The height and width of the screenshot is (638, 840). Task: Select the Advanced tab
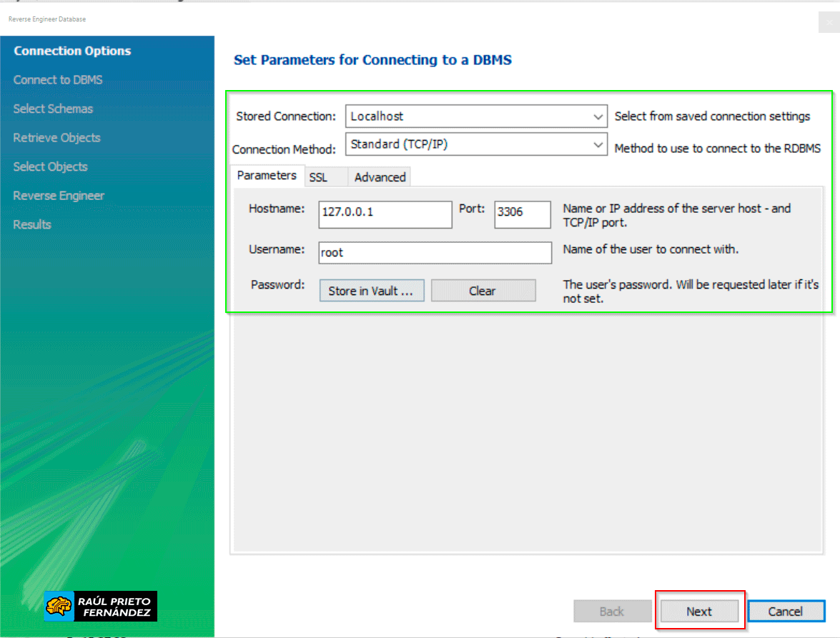(x=380, y=177)
